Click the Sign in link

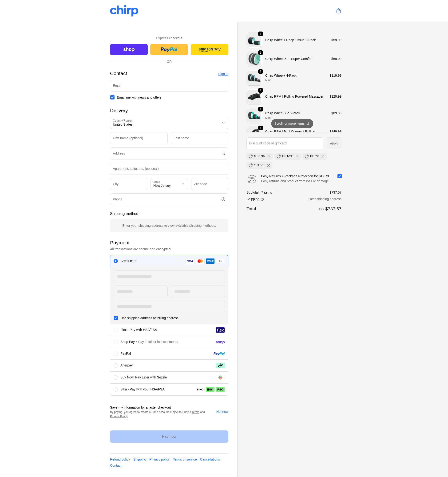[x=223, y=74]
